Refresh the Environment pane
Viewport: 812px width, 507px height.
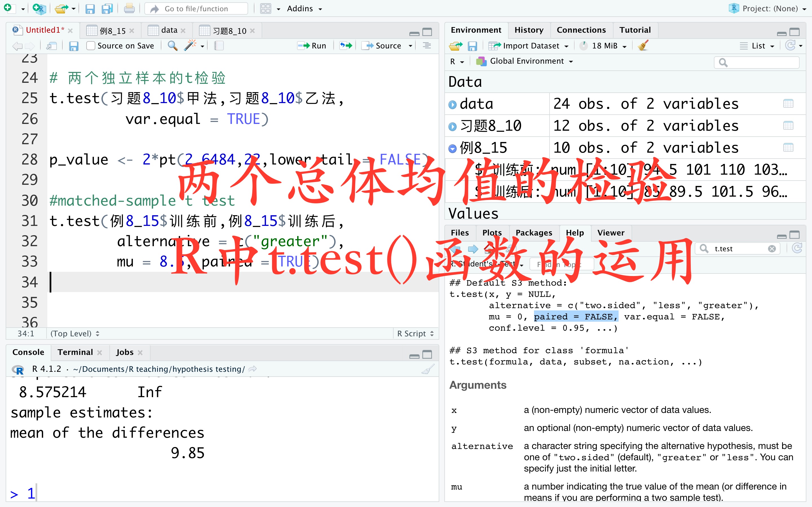[x=791, y=46]
